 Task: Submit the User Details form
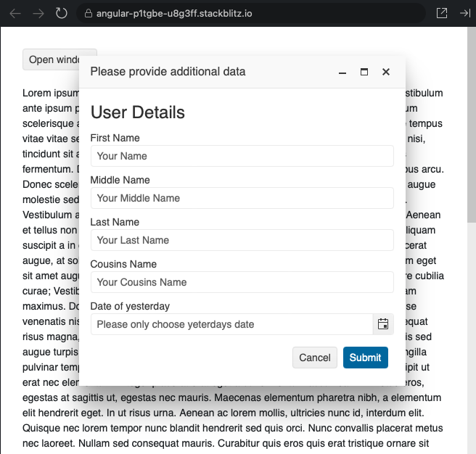365,358
